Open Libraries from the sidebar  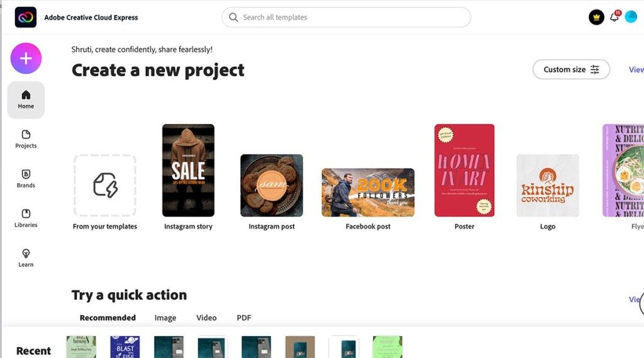pyautogui.click(x=26, y=218)
